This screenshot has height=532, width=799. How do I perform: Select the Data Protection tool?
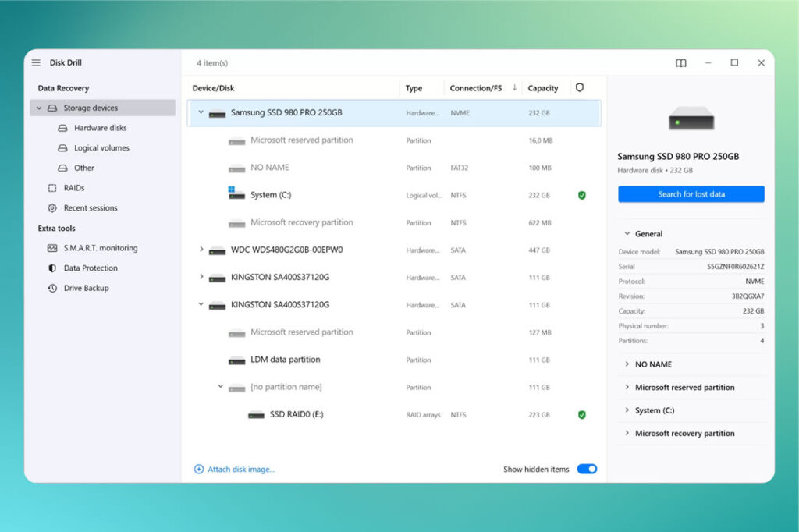[84, 268]
